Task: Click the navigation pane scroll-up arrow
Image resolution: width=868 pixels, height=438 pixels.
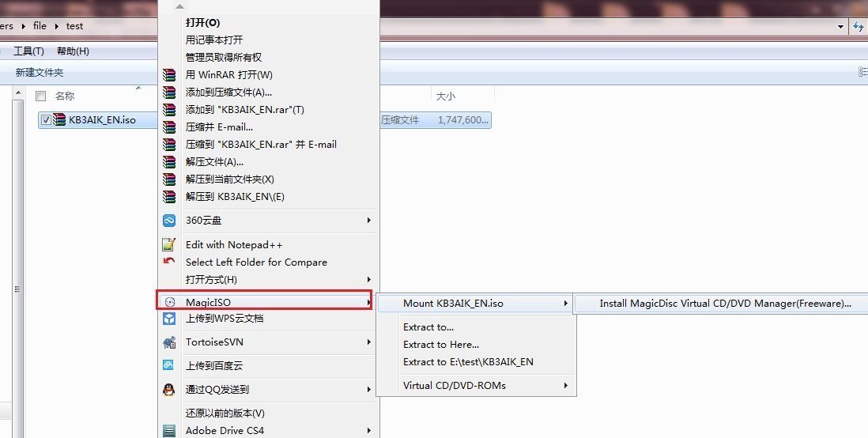Action: (17, 93)
